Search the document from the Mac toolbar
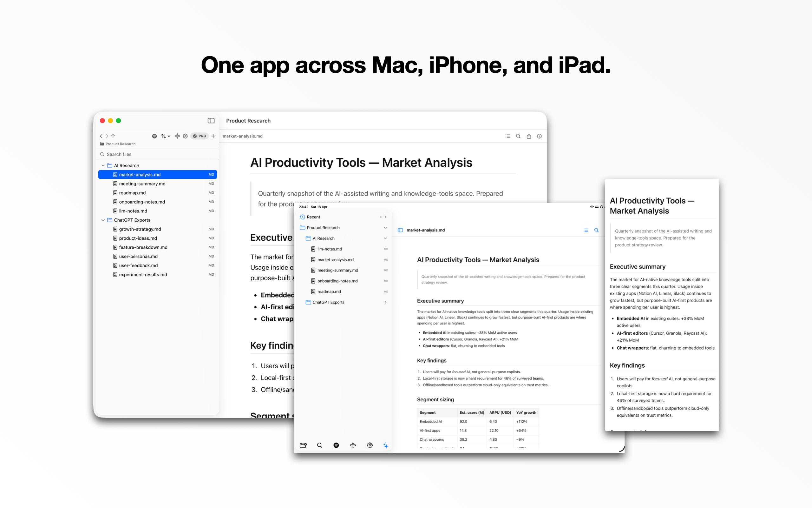Viewport: 812px width, 508px height. tap(518, 136)
